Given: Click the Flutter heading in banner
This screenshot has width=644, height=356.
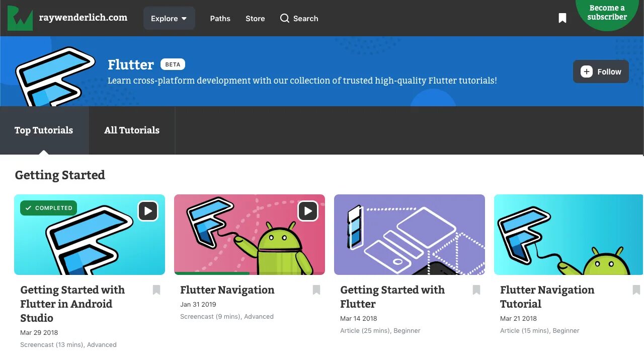Looking at the screenshot, I should pyautogui.click(x=131, y=65).
